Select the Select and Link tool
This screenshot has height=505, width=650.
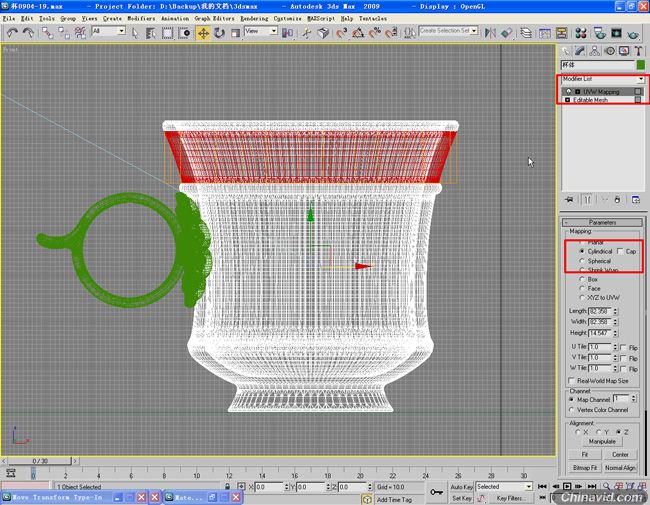48,33
